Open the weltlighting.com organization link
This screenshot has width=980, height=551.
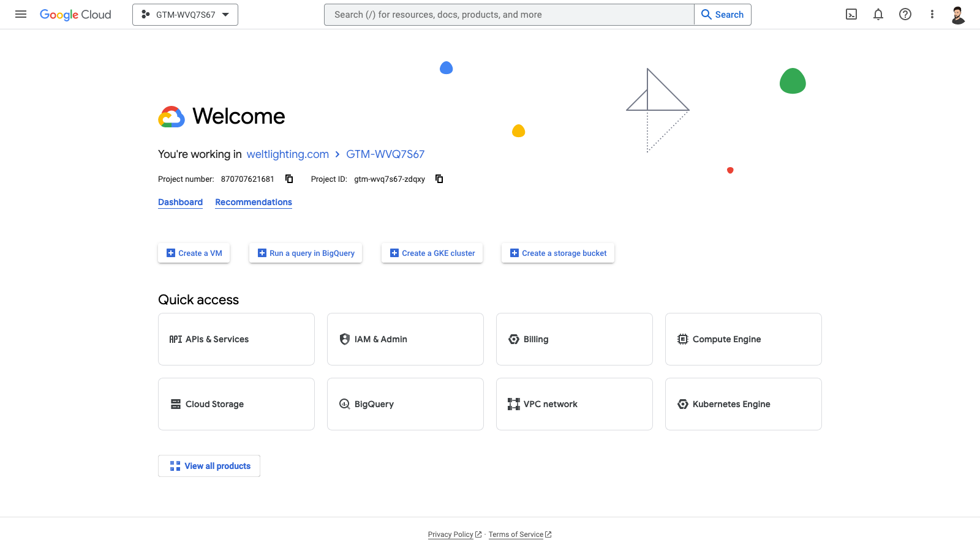tap(288, 154)
